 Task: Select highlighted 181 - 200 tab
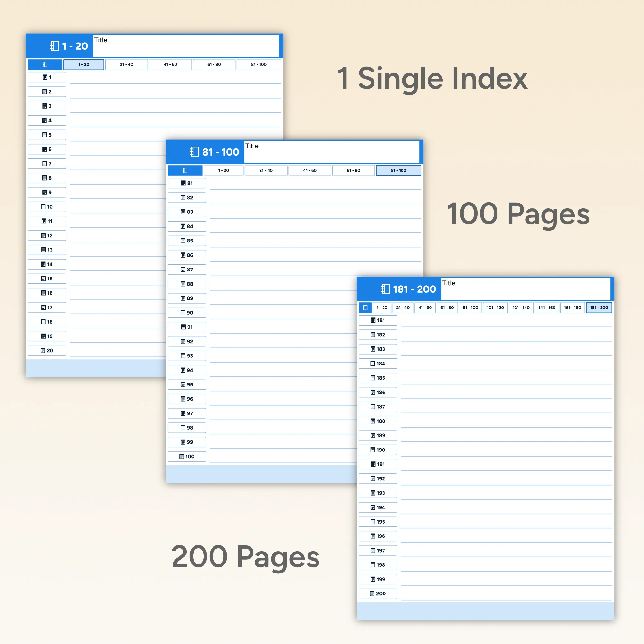(599, 307)
